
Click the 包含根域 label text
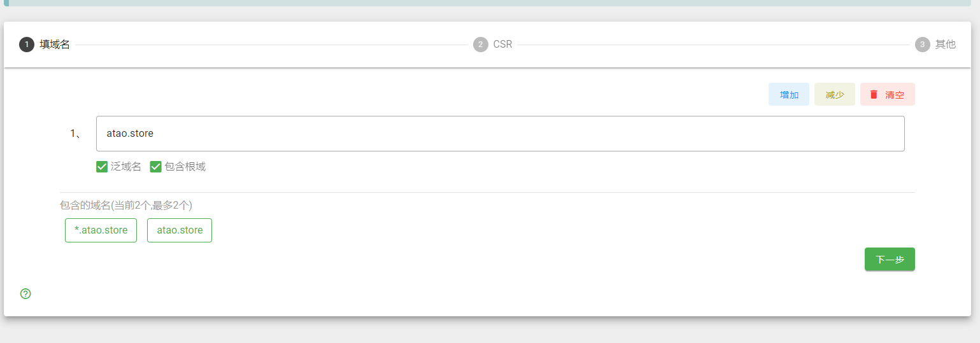(x=185, y=167)
